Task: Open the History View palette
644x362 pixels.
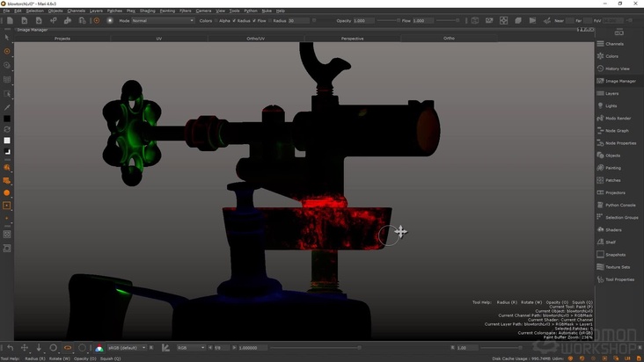Action: pos(613,69)
